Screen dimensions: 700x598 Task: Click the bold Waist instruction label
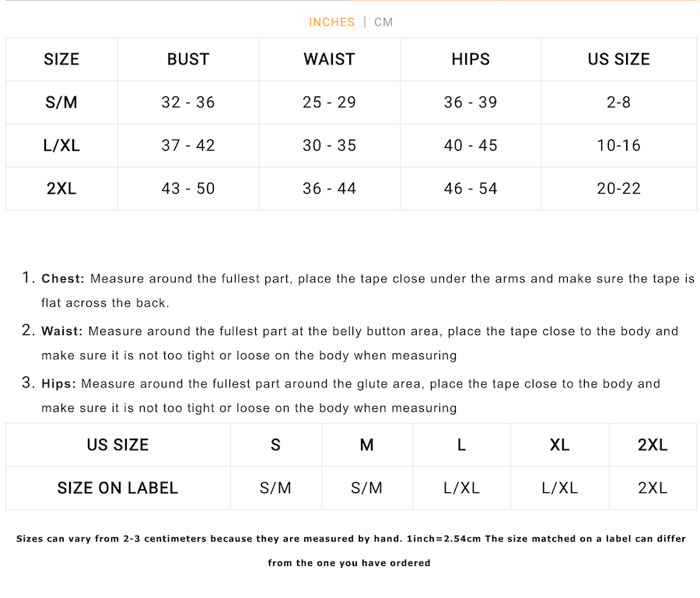pyautogui.click(x=61, y=331)
